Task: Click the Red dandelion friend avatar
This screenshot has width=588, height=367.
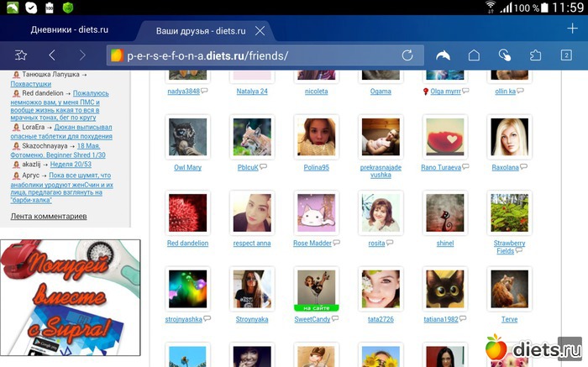Action: pyautogui.click(x=187, y=212)
